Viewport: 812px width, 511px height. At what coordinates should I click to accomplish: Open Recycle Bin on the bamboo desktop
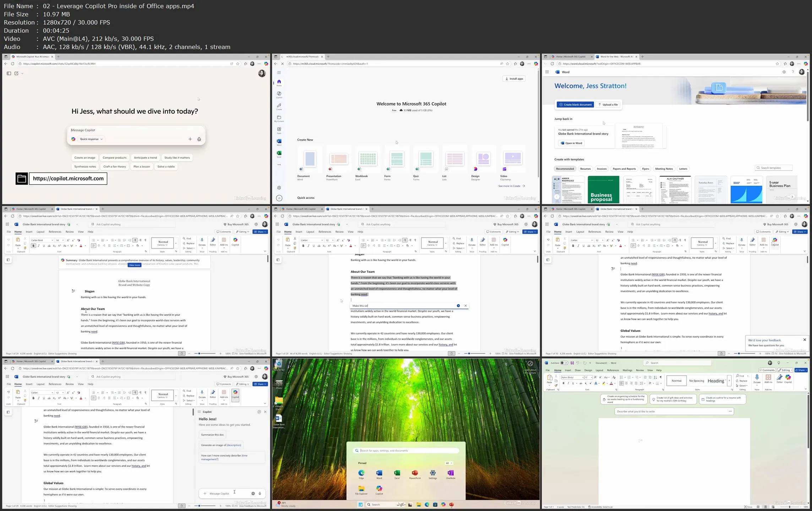coord(279,365)
